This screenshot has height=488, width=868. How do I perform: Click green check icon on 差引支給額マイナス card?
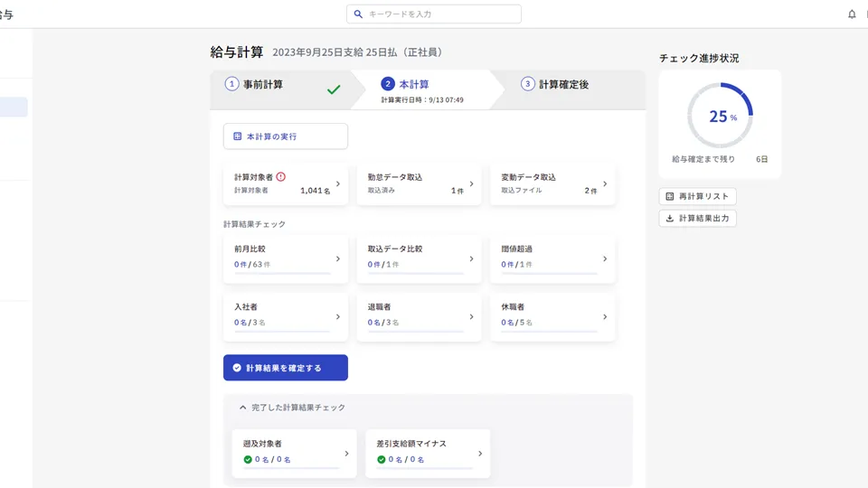[381, 459]
